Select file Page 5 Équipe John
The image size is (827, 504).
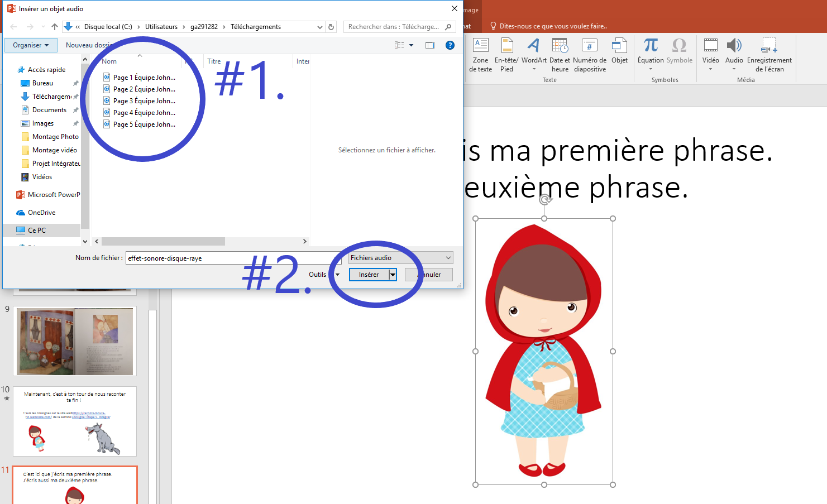140,124
